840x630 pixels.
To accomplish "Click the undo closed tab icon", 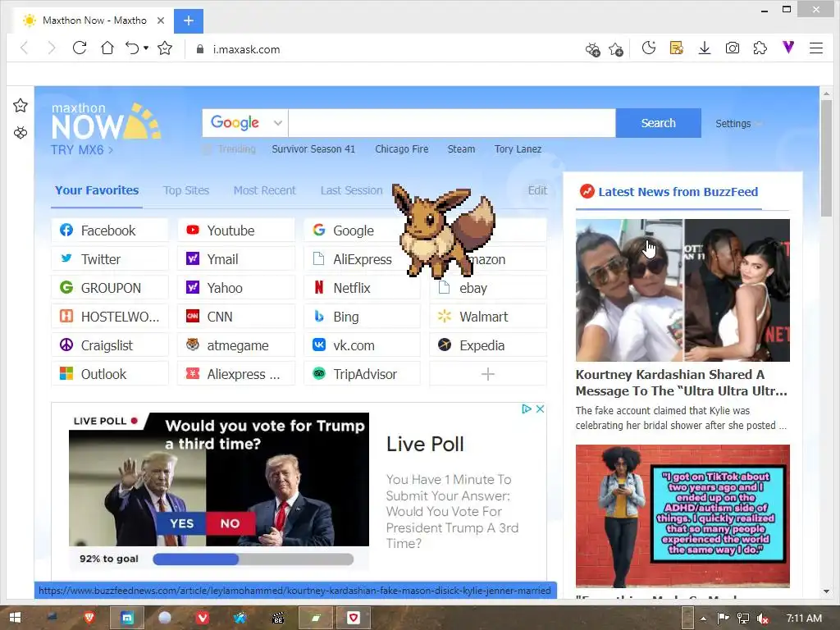I will tap(132, 48).
